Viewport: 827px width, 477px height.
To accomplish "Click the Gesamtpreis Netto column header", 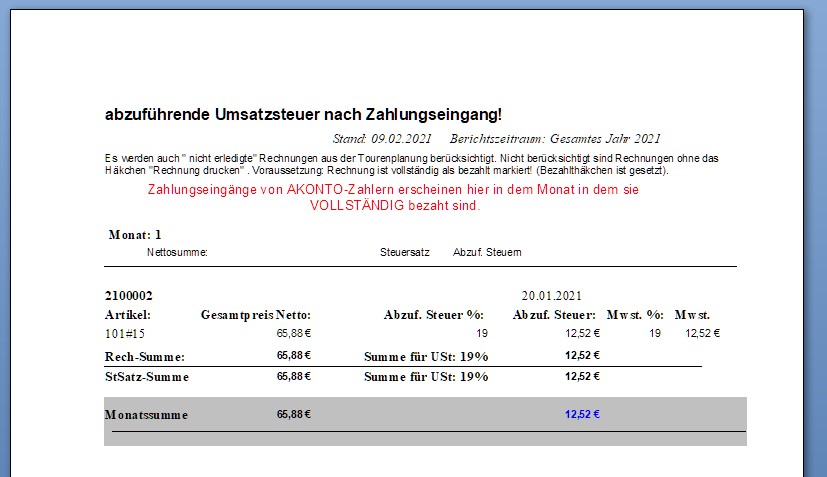I will click(256, 315).
